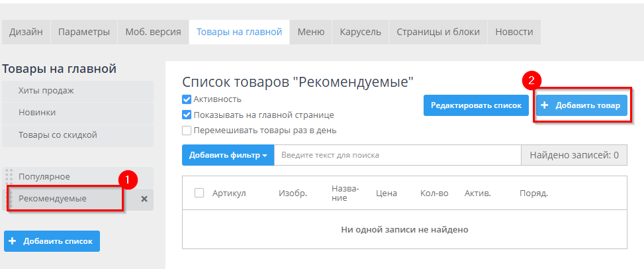Open the Добавить фильтр dropdown
Screen dimensions: 644x269
tap(228, 155)
